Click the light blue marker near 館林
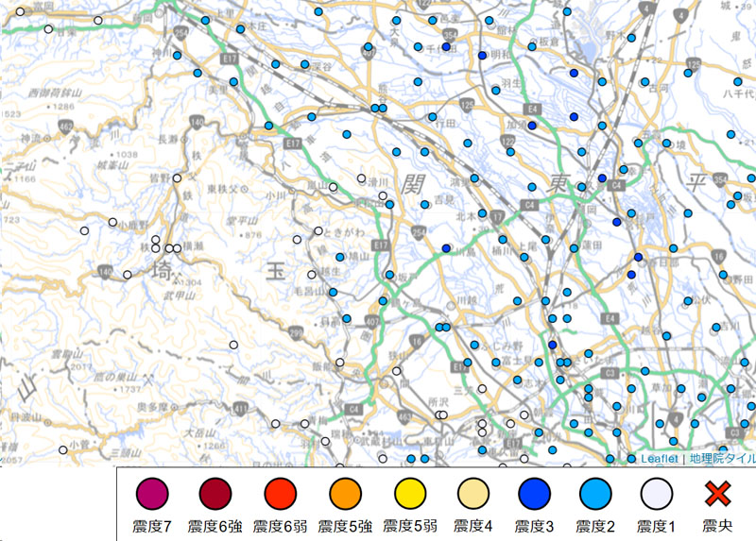The image size is (756, 541). (489, 20)
